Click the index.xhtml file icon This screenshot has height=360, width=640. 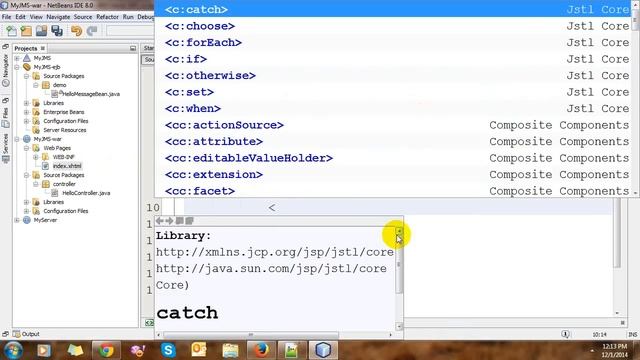[45, 166]
